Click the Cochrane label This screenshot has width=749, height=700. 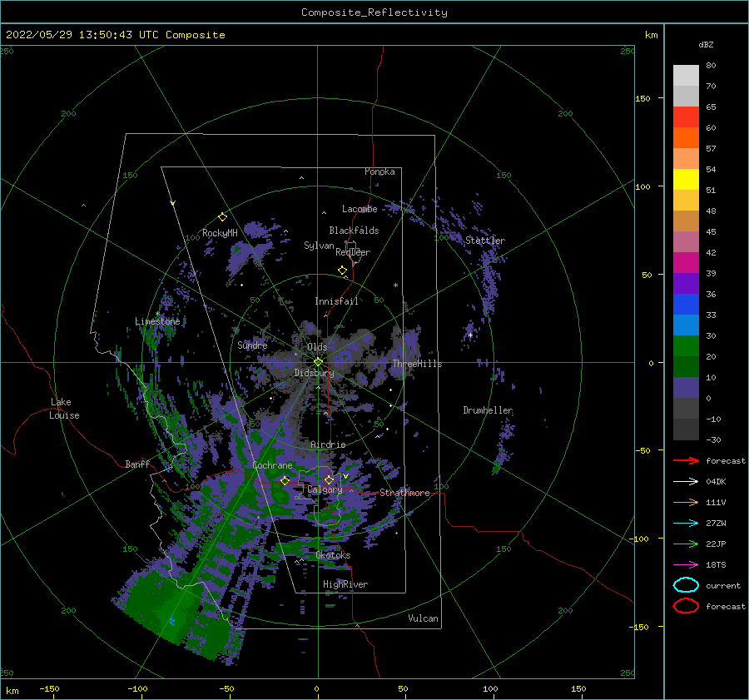click(x=272, y=465)
